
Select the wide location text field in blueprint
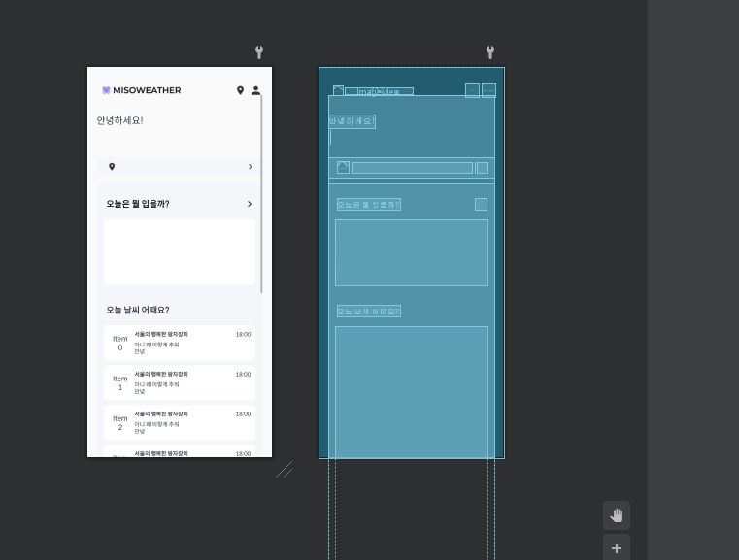(x=412, y=168)
